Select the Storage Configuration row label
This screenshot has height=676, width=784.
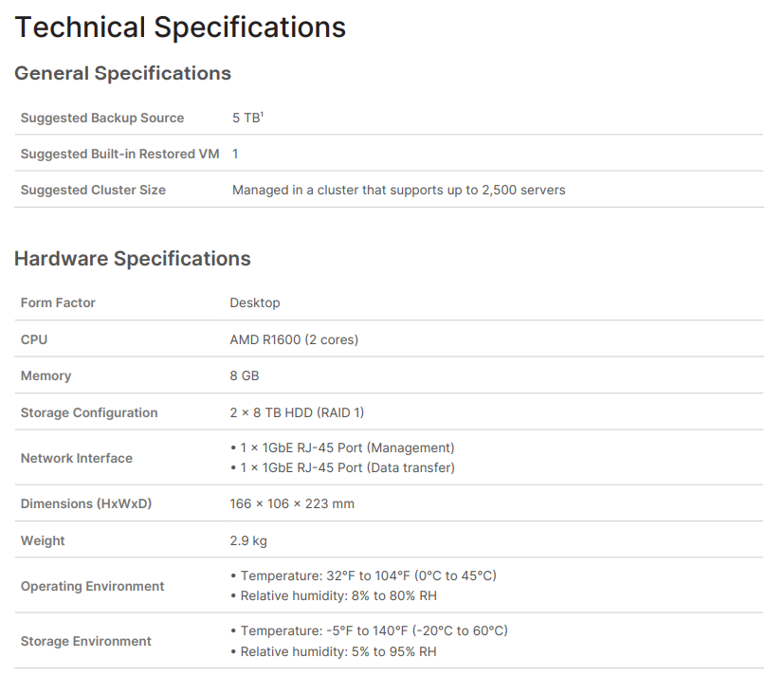pyautogui.click(x=89, y=412)
